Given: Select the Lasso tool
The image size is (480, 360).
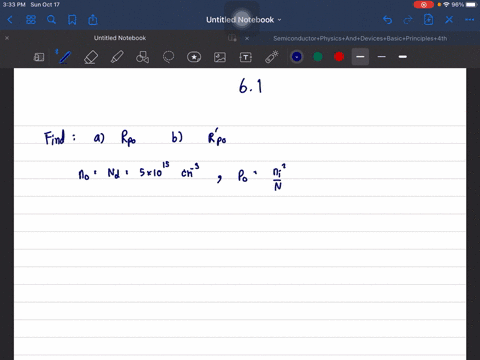Looking at the screenshot, I should pos(168,57).
